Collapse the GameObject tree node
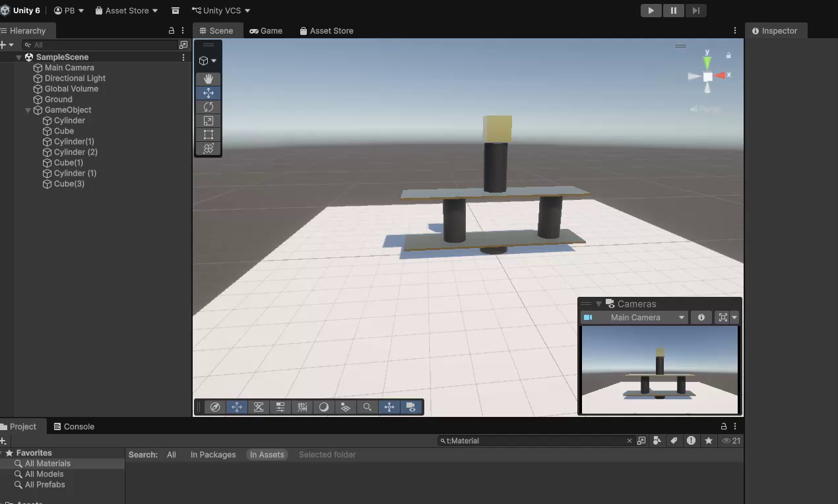Viewport: 838px width, 504px height. 28,110
